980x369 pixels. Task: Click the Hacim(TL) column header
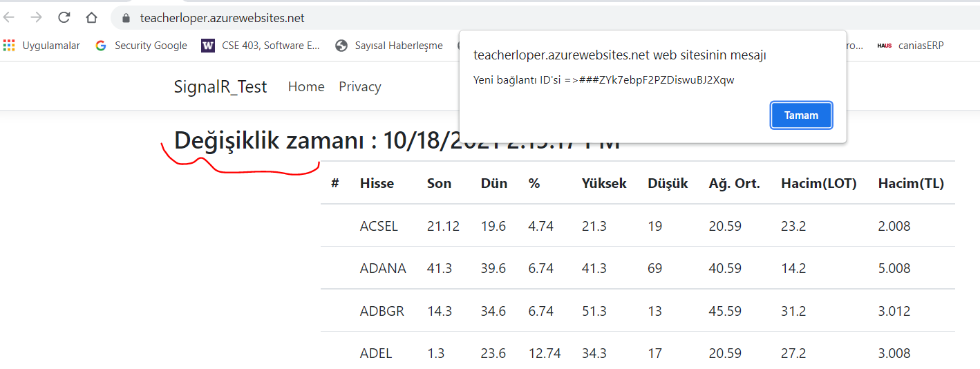point(911,183)
